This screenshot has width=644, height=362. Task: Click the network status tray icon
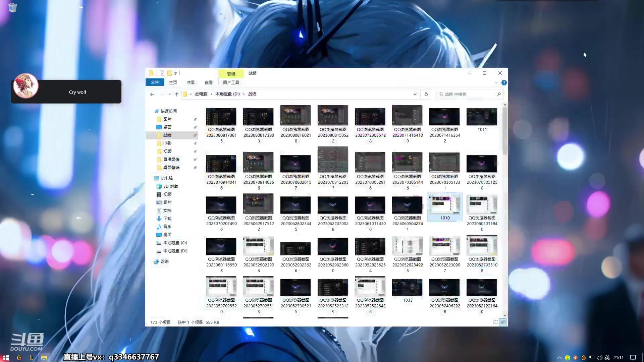coord(592,358)
